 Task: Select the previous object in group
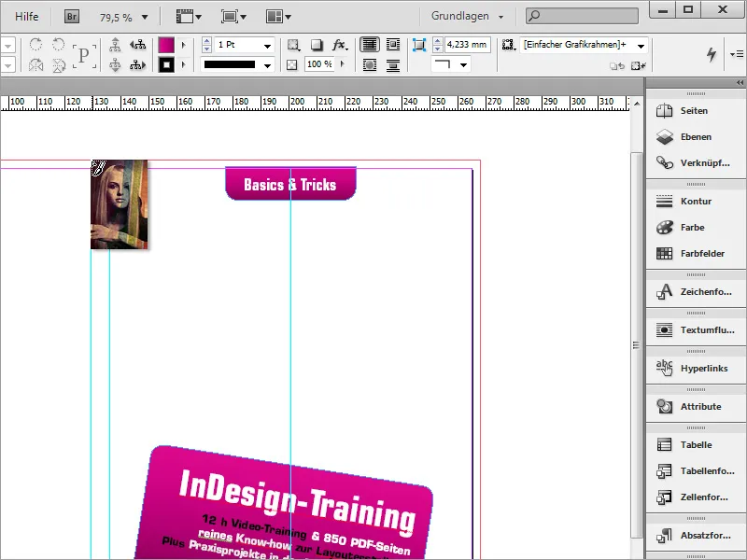point(137,45)
